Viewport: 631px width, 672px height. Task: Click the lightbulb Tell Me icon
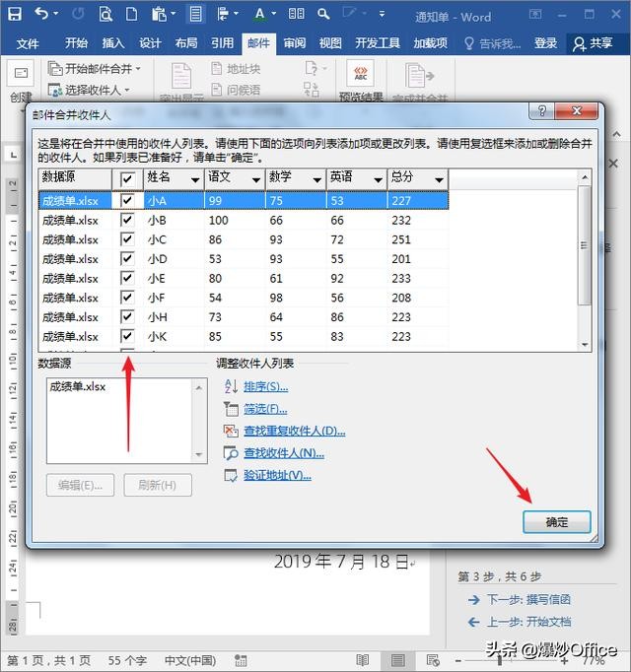469,43
